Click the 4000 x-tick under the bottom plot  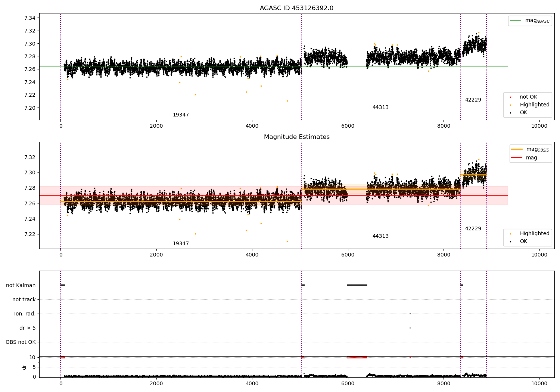click(252, 383)
